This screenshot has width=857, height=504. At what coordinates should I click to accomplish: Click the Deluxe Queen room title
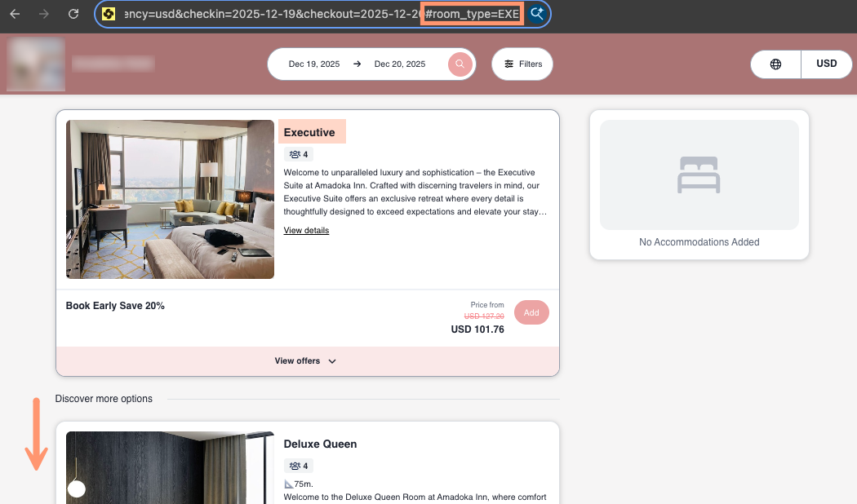[320, 444]
